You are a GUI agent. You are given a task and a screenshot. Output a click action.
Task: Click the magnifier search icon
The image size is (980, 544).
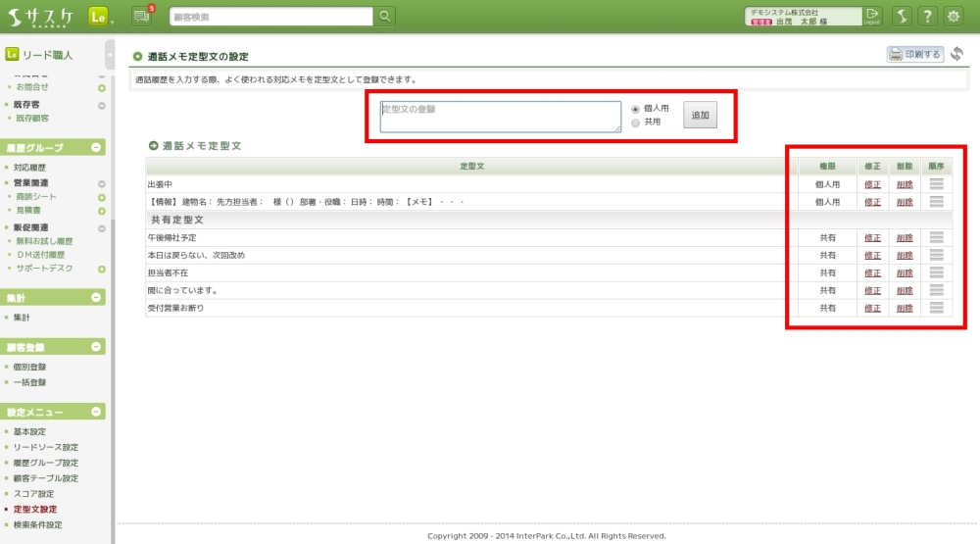(386, 17)
